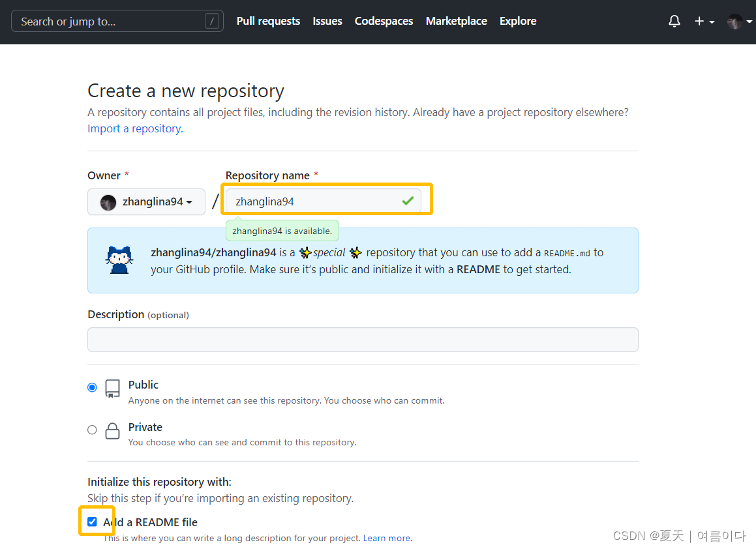Open Pull requests page
This screenshot has height=549, width=756.
(x=268, y=22)
